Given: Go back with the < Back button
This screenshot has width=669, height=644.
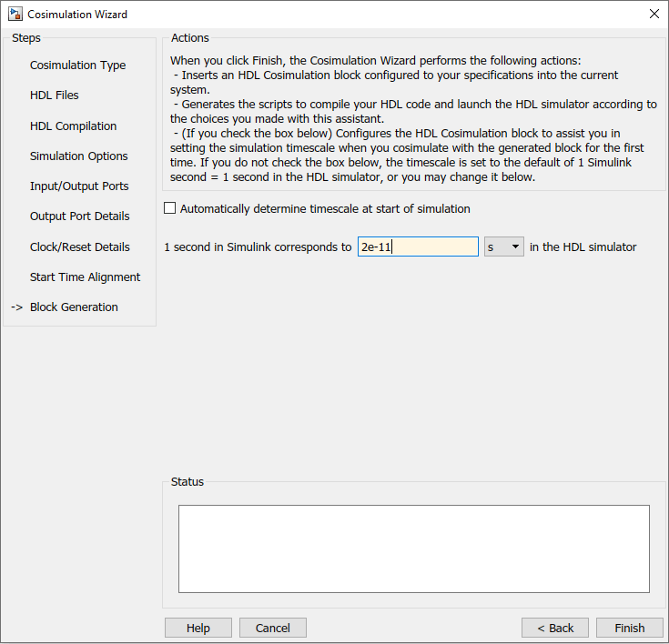Looking at the screenshot, I should pos(555,628).
